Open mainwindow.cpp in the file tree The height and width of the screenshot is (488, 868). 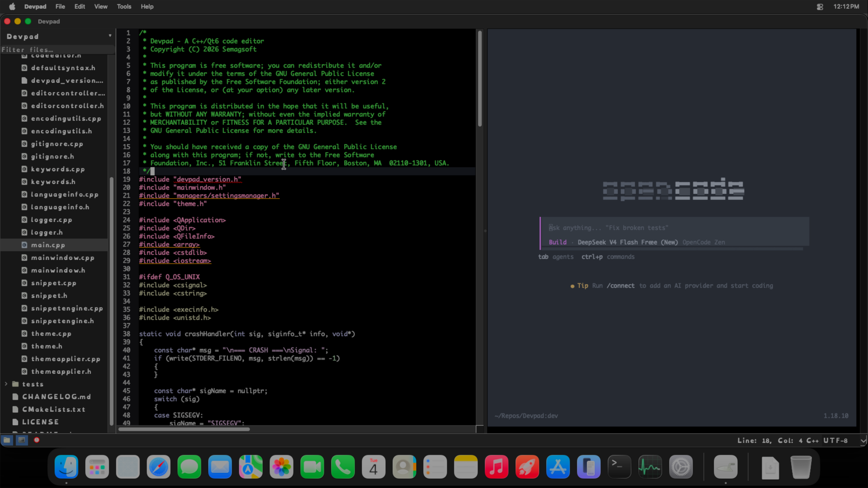(63, 258)
